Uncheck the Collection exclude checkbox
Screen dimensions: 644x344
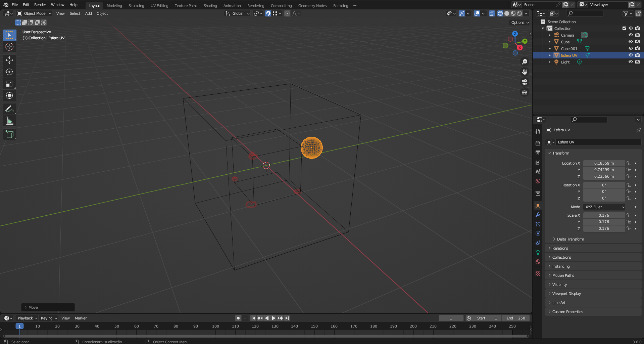coord(624,28)
